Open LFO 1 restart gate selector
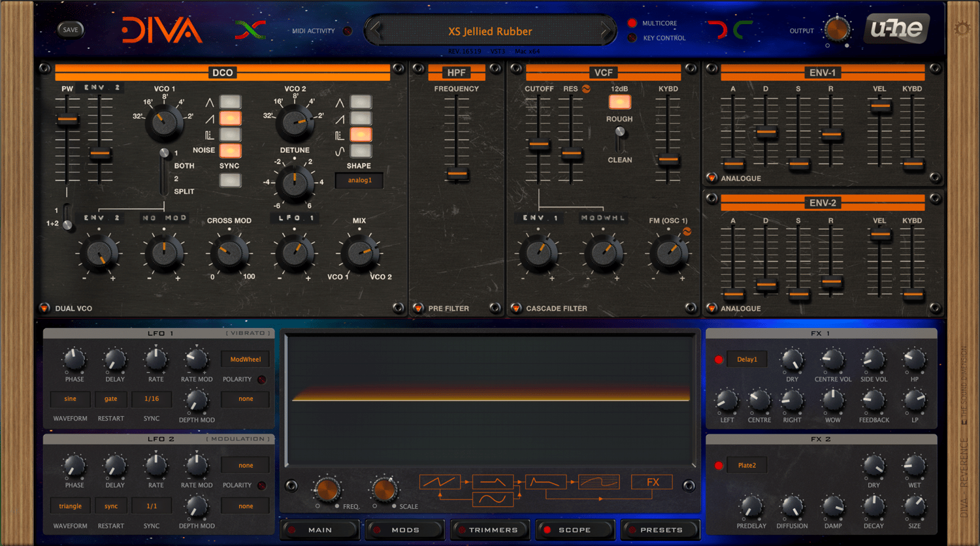980x546 pixels. (111, 399)
